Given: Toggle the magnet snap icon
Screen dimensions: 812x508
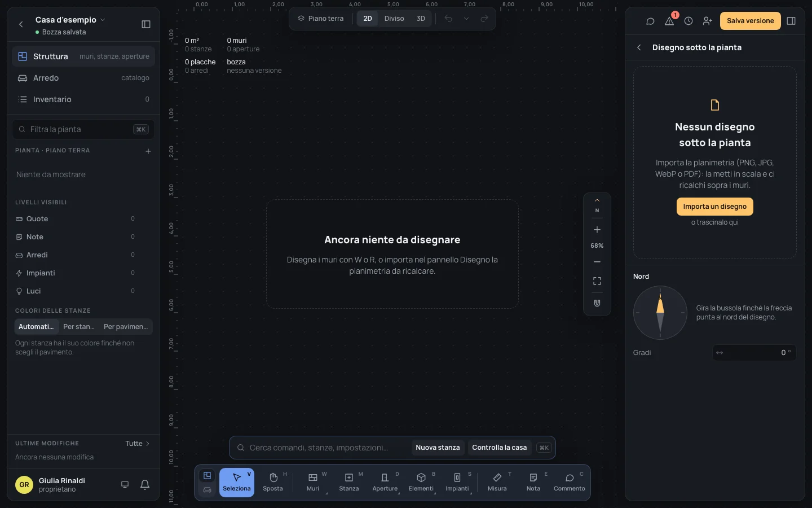Looking at the screenshot, I should tap(597, 303).
